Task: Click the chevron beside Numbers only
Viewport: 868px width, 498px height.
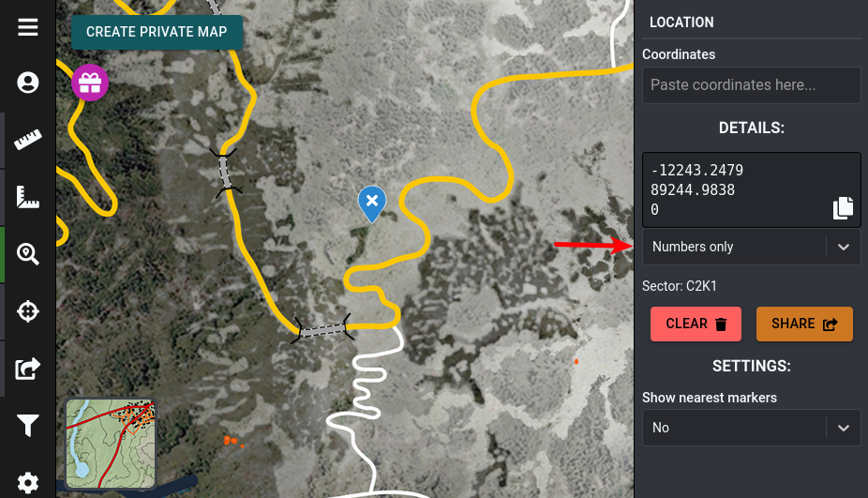Action: tap(843, 247)
